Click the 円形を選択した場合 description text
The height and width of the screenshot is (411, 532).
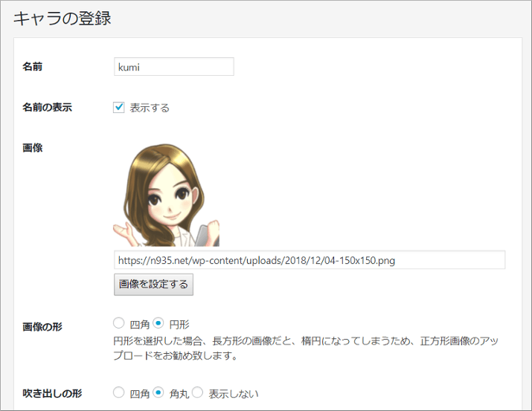click(x=305, y=348)
